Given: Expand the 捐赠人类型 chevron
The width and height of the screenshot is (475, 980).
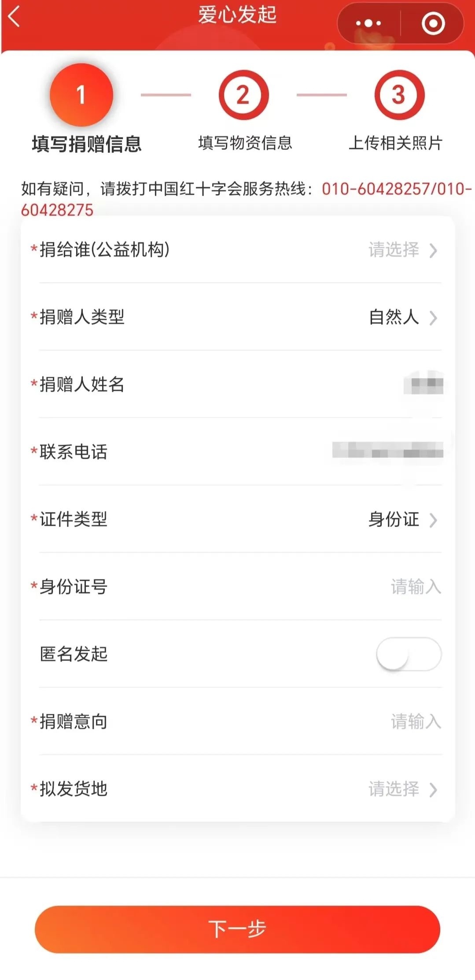Looking at the screenshot, I should click(433, 317).
